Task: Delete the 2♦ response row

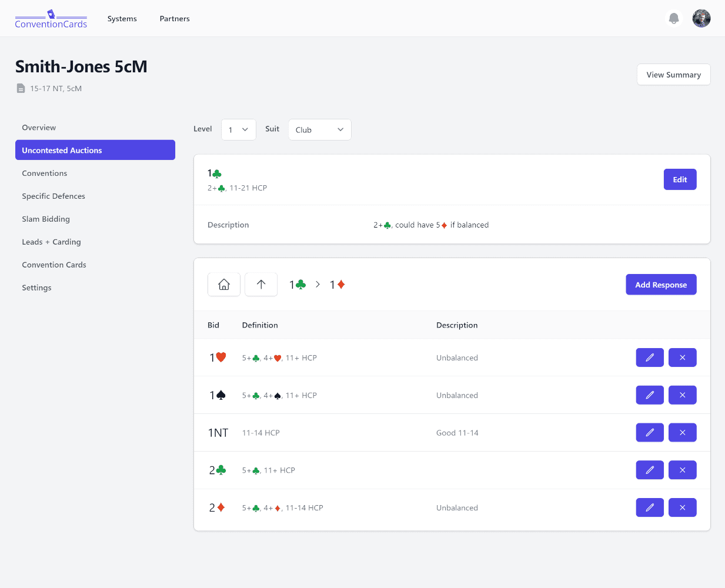Action: coord(682,508)
